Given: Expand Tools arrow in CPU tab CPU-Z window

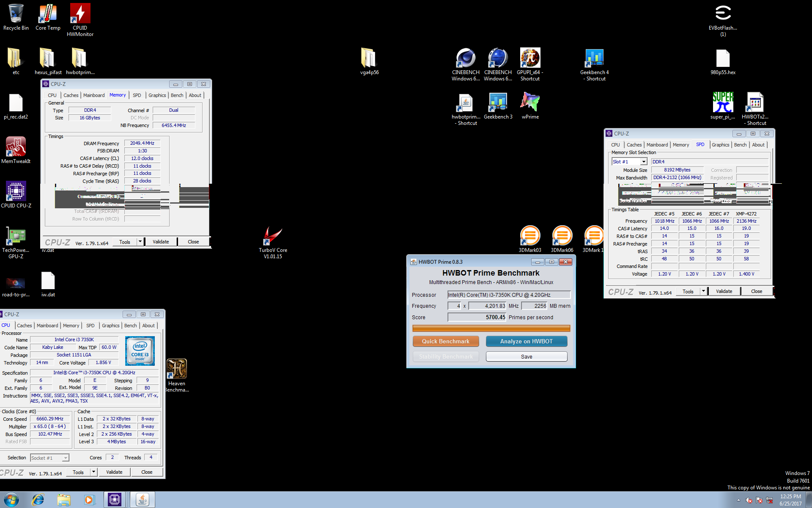Looking at the screenshot, I should pos(93,472).
